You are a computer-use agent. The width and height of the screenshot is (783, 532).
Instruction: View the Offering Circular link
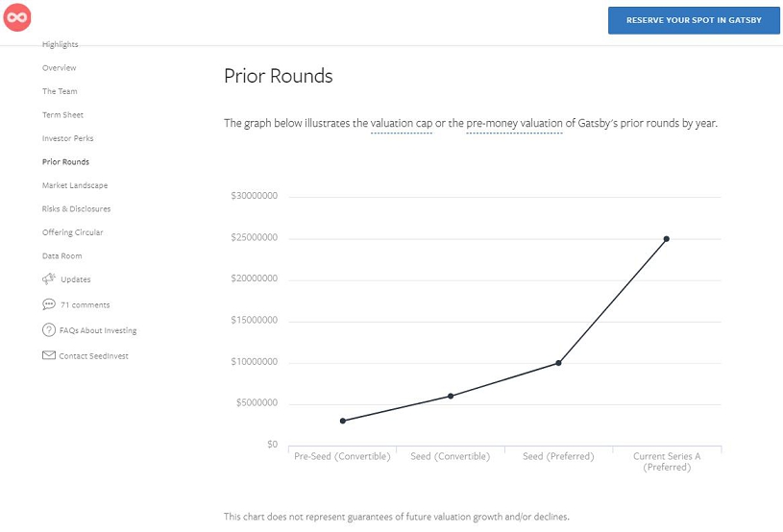tap(72, 232)
